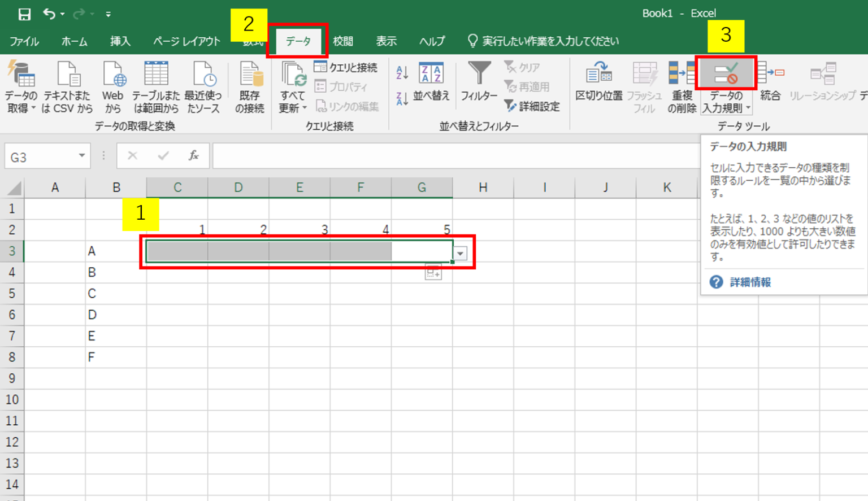Open cell G3 validation dropdown arrow
Image resolution: width=868 pixels, height=501 pixels.
[x=461, y=254]
